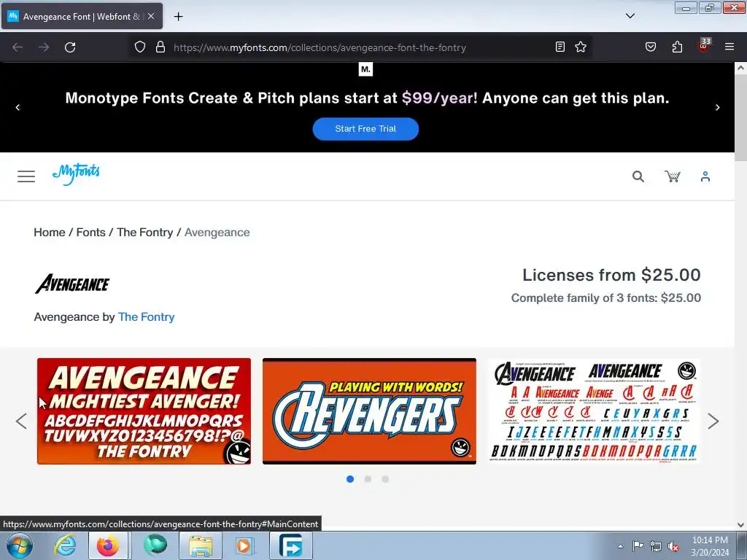
Task: Open the taskbar clock 10:14 PM
Action: point(710,546)
